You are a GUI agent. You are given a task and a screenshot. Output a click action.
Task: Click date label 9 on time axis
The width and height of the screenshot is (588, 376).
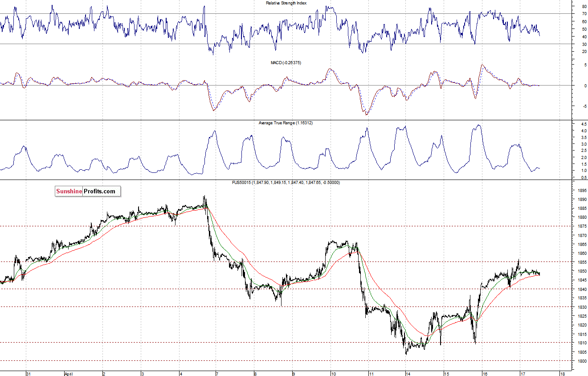(294, 373)
